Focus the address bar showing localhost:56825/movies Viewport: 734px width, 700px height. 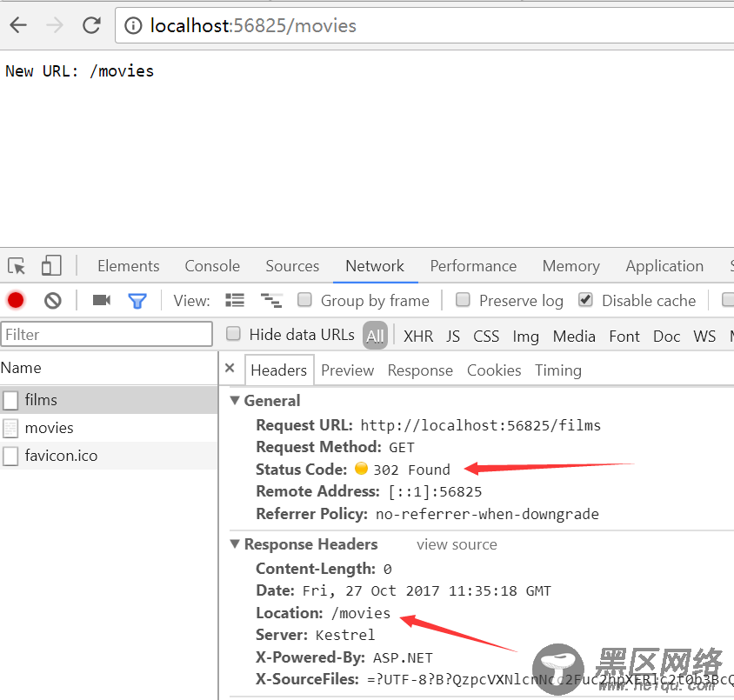[424, 26]
